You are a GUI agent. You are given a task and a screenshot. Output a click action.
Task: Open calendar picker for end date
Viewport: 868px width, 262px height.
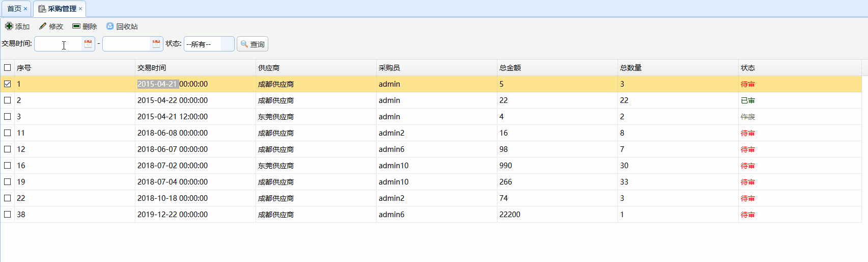156,44
